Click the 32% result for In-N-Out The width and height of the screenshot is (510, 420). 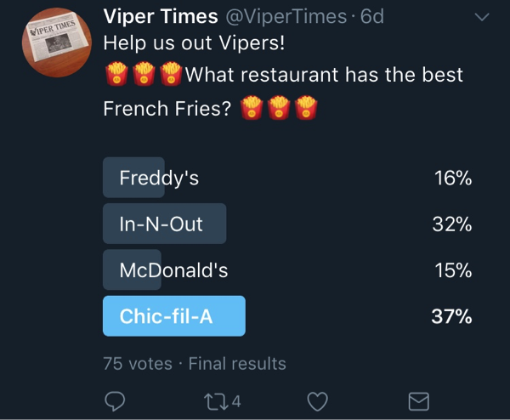452,224
